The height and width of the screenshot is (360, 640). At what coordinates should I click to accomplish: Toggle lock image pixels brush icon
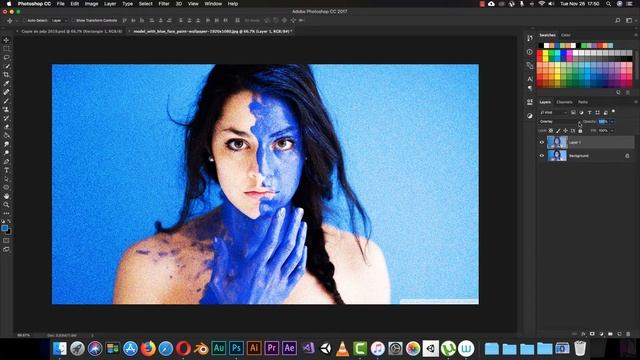(558, 131)
